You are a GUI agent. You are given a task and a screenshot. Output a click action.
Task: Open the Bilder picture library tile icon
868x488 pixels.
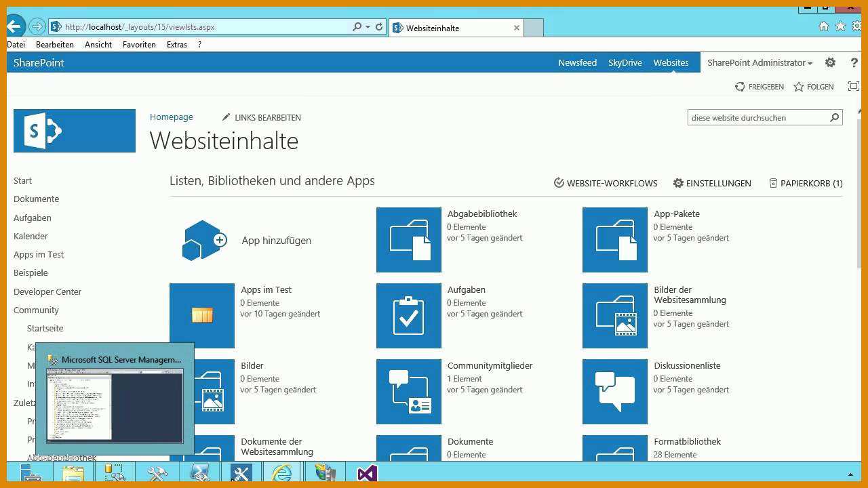(214, 392)
